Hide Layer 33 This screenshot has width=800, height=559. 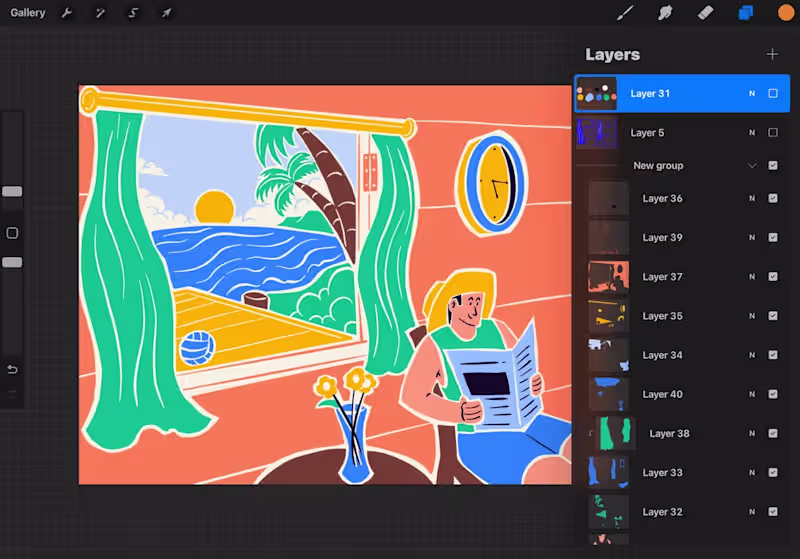tap(773, 472)
